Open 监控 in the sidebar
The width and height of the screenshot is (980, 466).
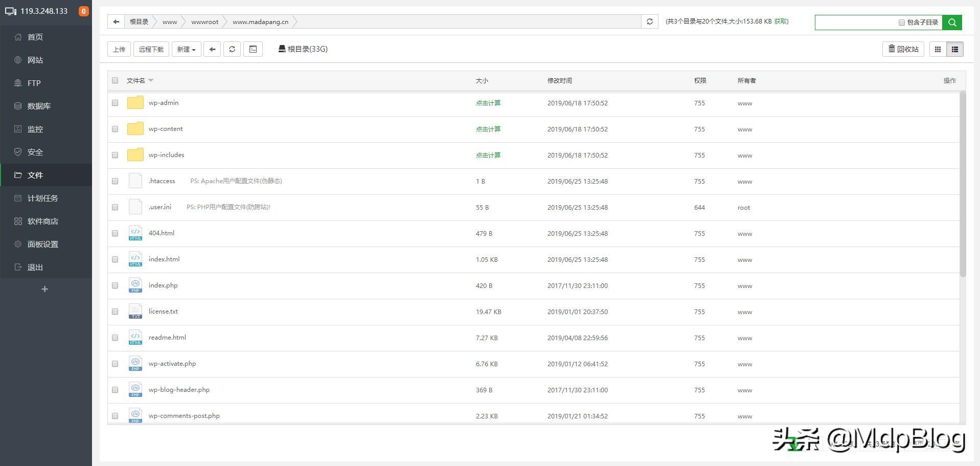46,129
